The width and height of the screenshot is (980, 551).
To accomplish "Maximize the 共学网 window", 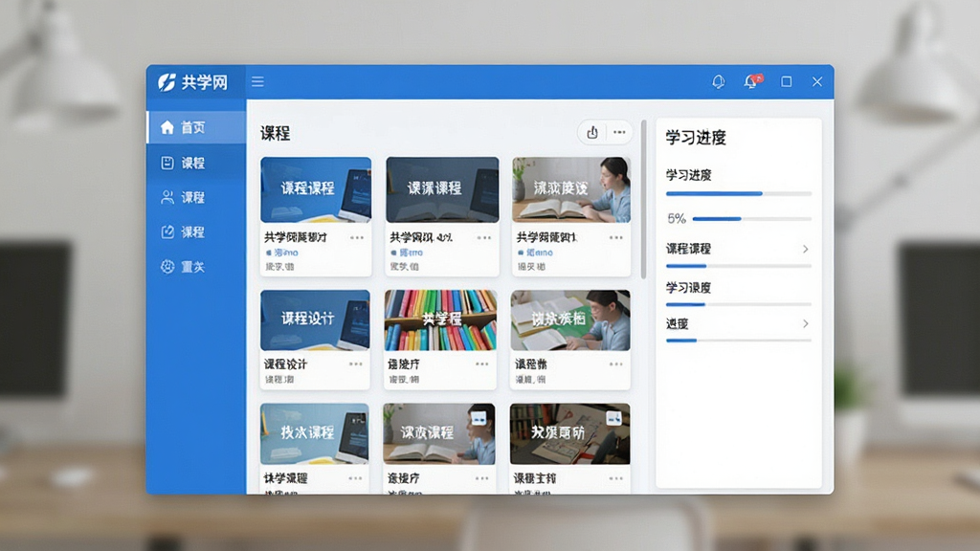I will [x=787, y=82].
